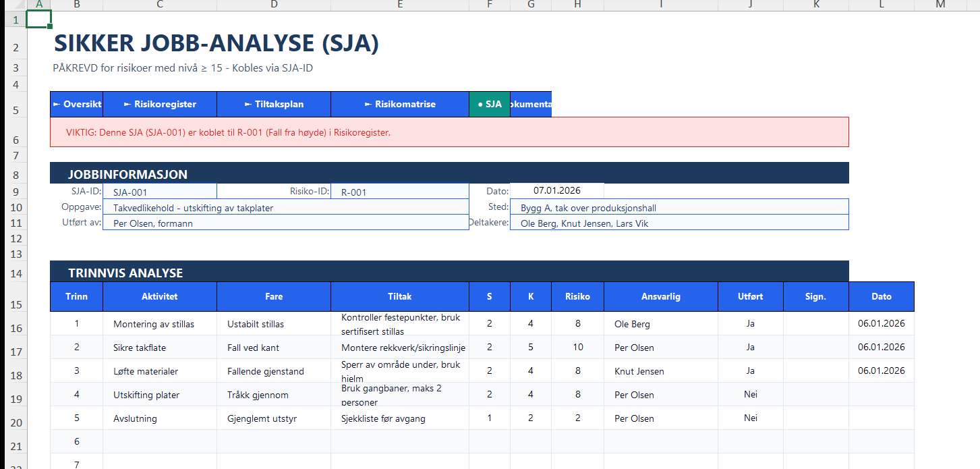Open the Tiltaksplan navigation button
This screenshot has height=469, width=980.
coord(274,105)
